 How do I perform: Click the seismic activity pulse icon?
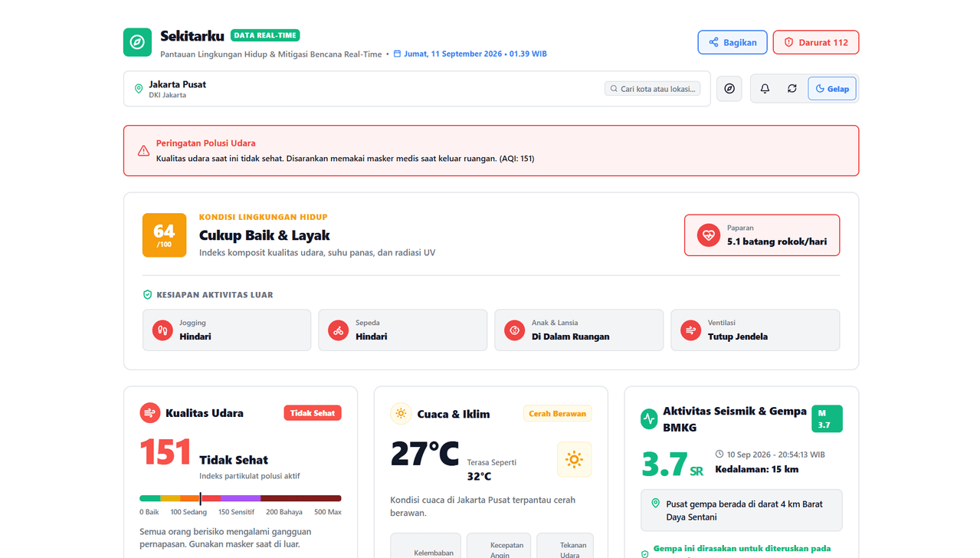[x=650, y=419]
